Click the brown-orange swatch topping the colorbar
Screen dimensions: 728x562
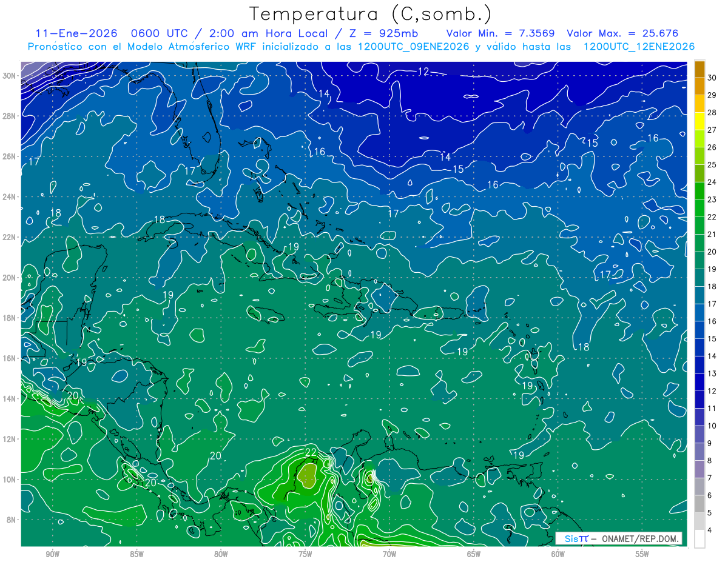pos(699,69)
